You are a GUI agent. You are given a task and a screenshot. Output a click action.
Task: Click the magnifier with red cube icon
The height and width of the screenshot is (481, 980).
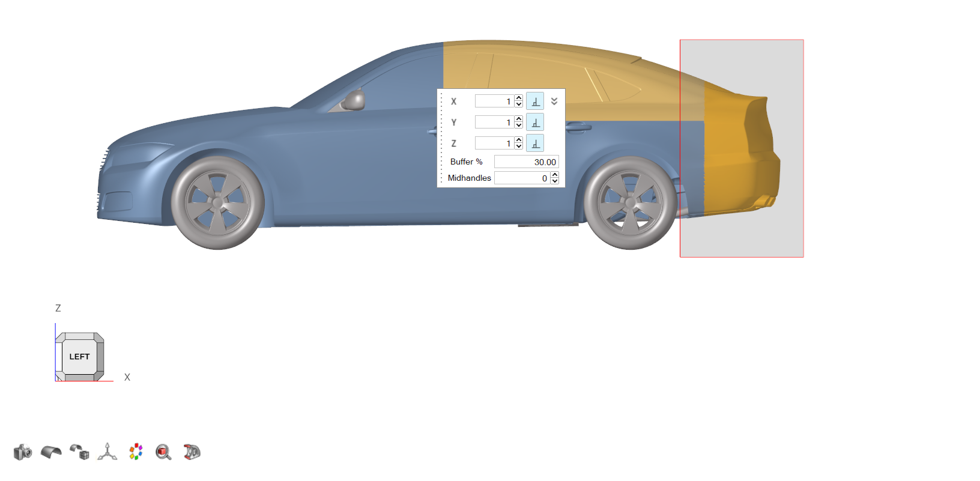point(163,452)
